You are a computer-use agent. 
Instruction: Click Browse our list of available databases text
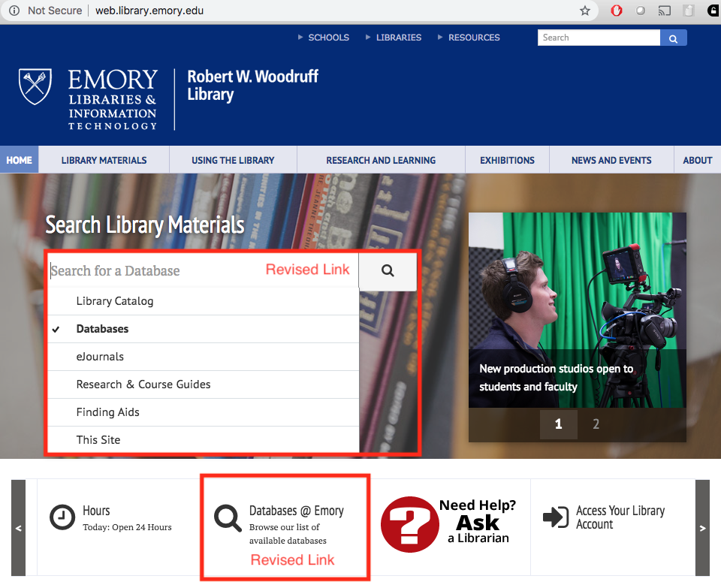coord(288,534)
